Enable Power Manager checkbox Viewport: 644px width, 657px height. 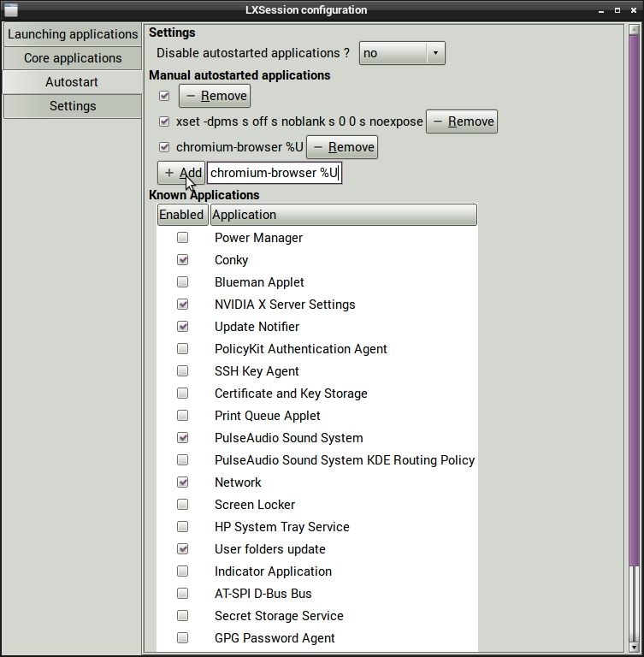coord(182,238)
